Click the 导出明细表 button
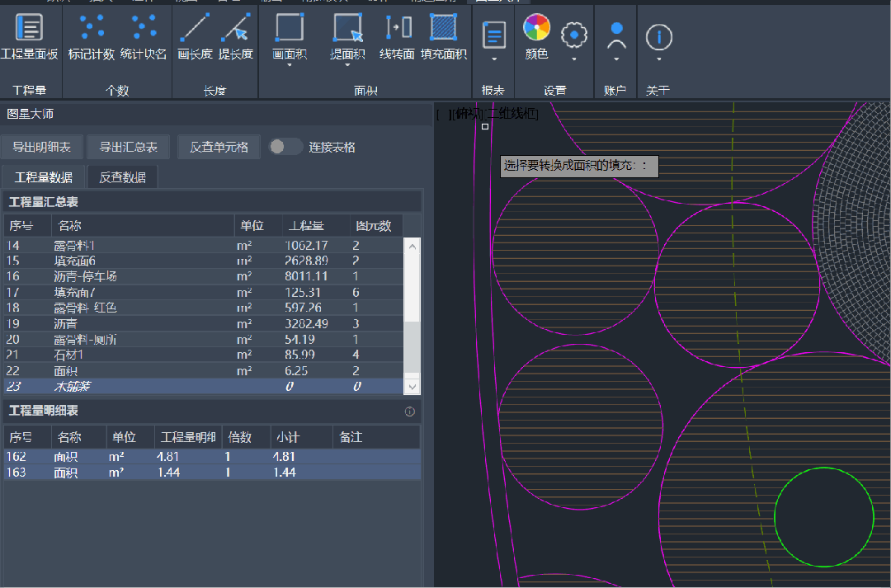Image resolution: width=891 pixels, height=588 pixels. click(41, 147)
